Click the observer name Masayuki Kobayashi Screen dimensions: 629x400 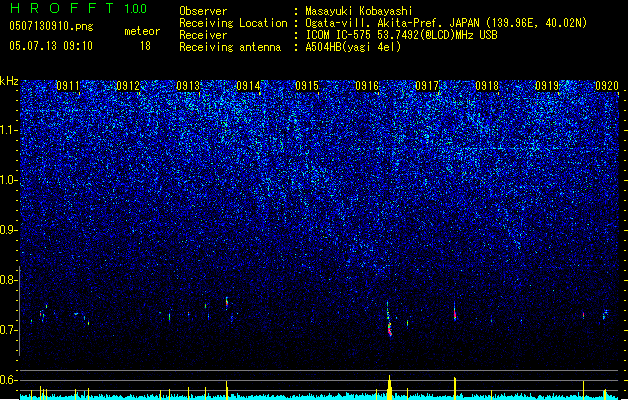pyautogui.click(x=359, y=11)
